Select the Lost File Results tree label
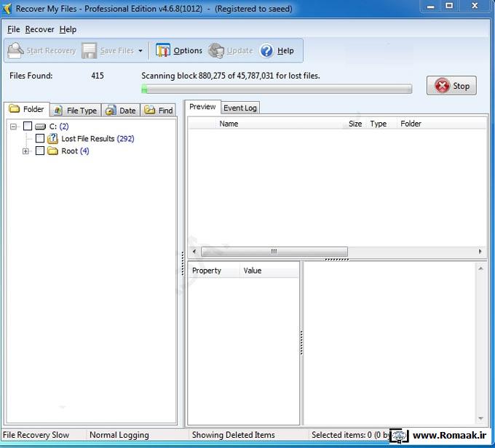Screen dimensions: 495x448 98,139
